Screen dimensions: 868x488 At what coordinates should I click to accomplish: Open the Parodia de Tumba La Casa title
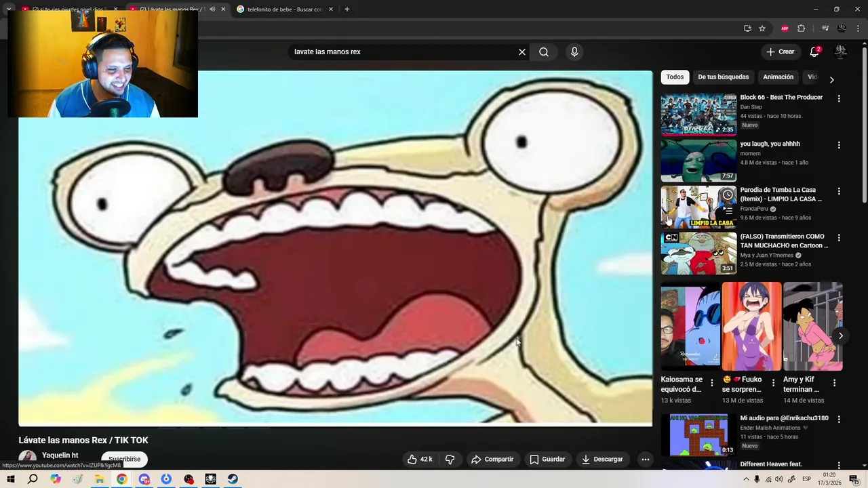tap(781, 195)
